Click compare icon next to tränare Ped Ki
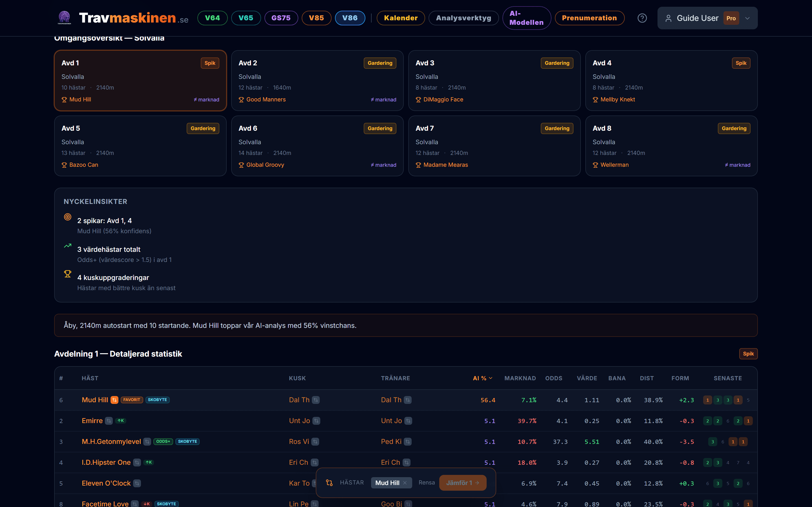Screen dimensions: 812x507 tap(408, 442)
